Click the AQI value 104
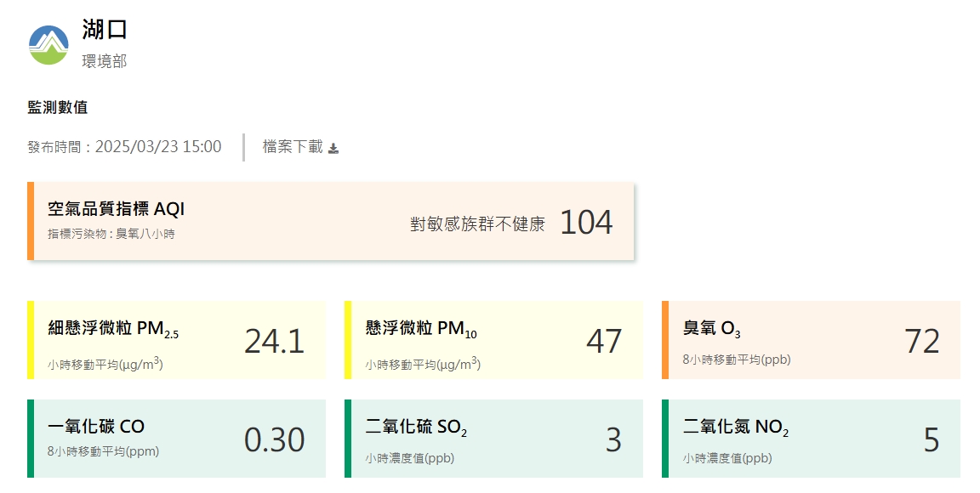This screenshot has height=493, width=980. [x=586, y=223]
